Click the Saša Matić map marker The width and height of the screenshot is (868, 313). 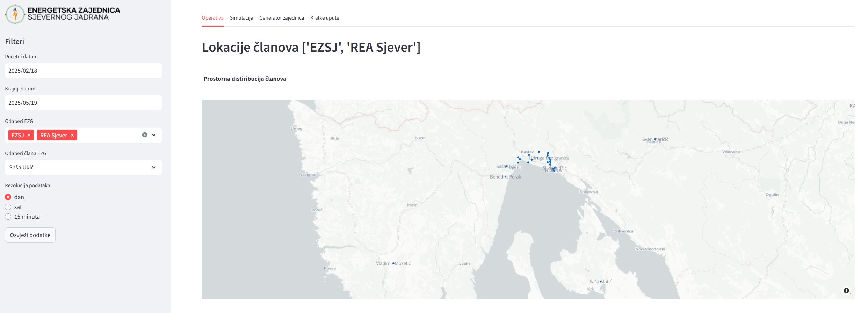coord(601,282)
